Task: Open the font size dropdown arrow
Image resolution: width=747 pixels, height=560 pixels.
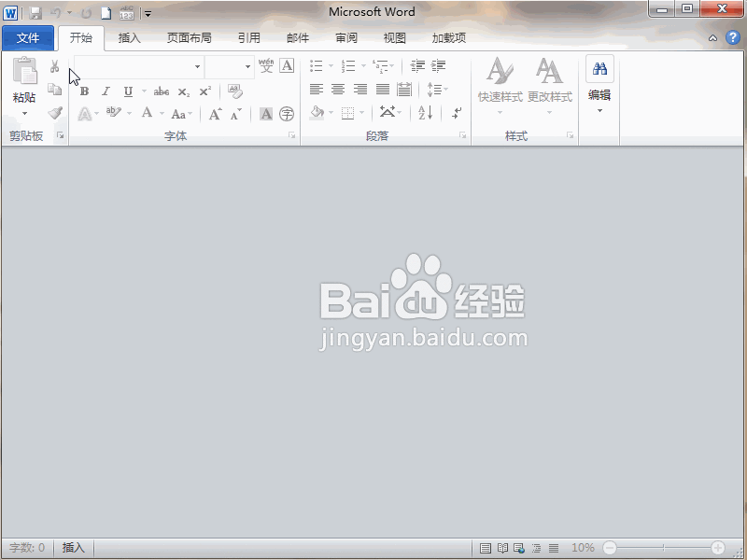Action: pyautogui.click(x=247, y=66)
